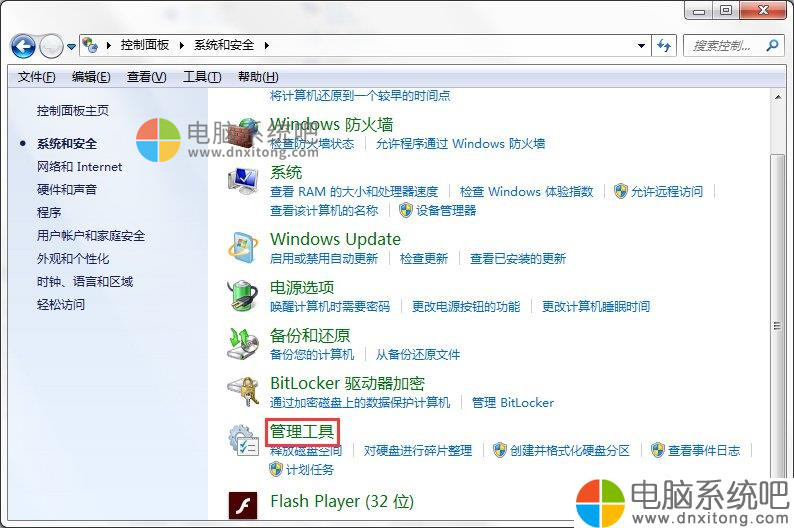Click the refresh button beside address bar

664,46
